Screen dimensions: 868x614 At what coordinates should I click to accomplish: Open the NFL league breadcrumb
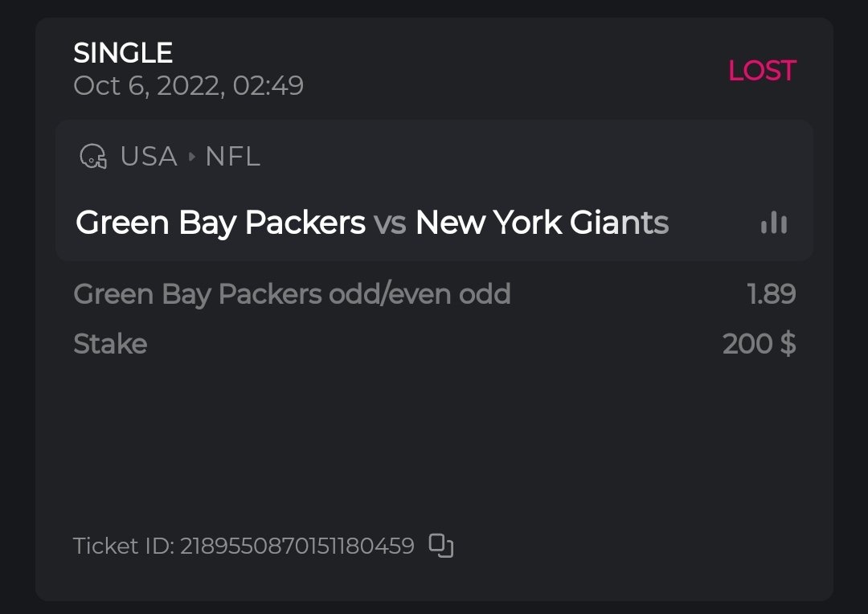(x=232, y=156)
